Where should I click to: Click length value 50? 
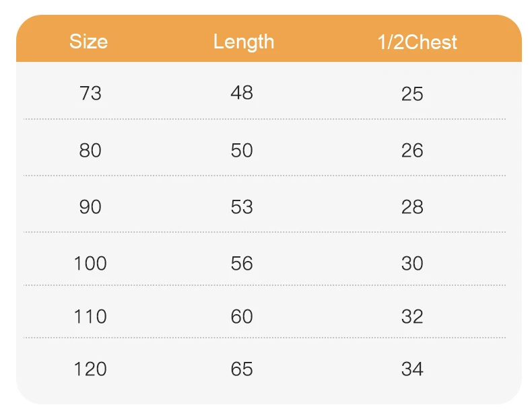(242, 150)
